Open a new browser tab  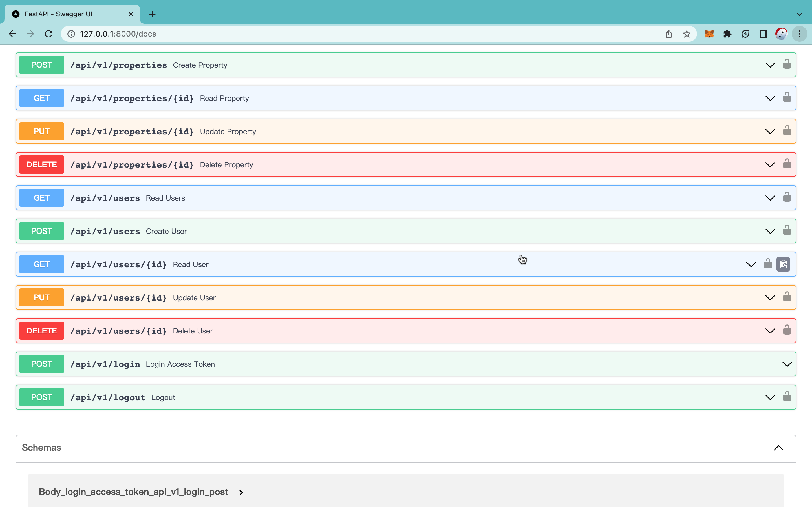(152, 14)
